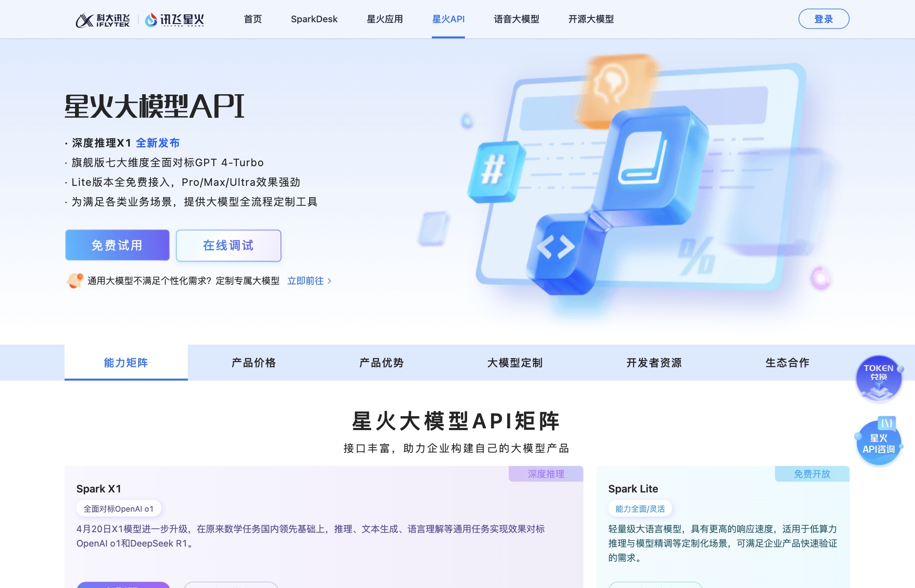This screenshot has height=588, width=915.
Task: Click the Spark Lite card title
Action: (x=633, y=489)
